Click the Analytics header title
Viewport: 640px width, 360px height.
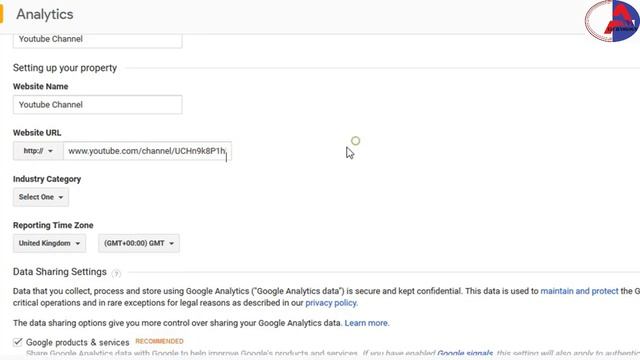point(45,14)
